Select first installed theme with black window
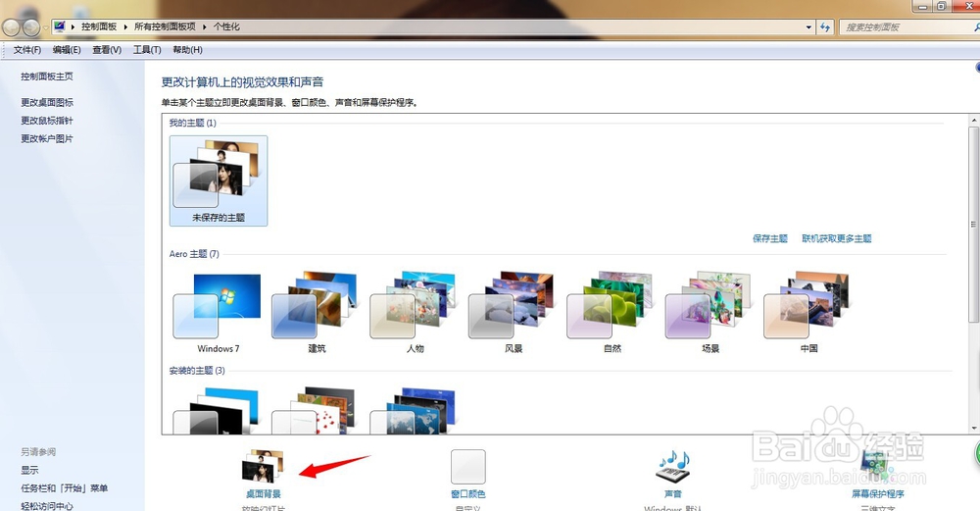The width and height of the screenshot is (980, 511). click(x=217, y=410)
